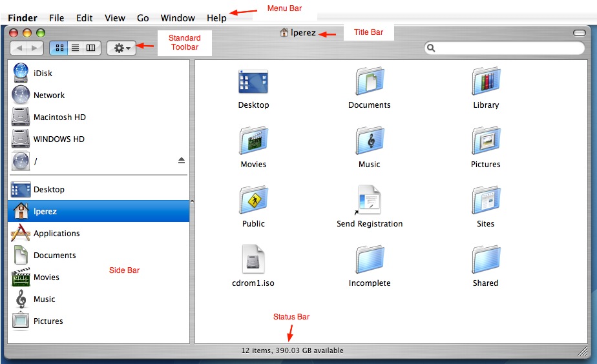
Task: Click the sidebar divider handle
Action: click(192, 201)
